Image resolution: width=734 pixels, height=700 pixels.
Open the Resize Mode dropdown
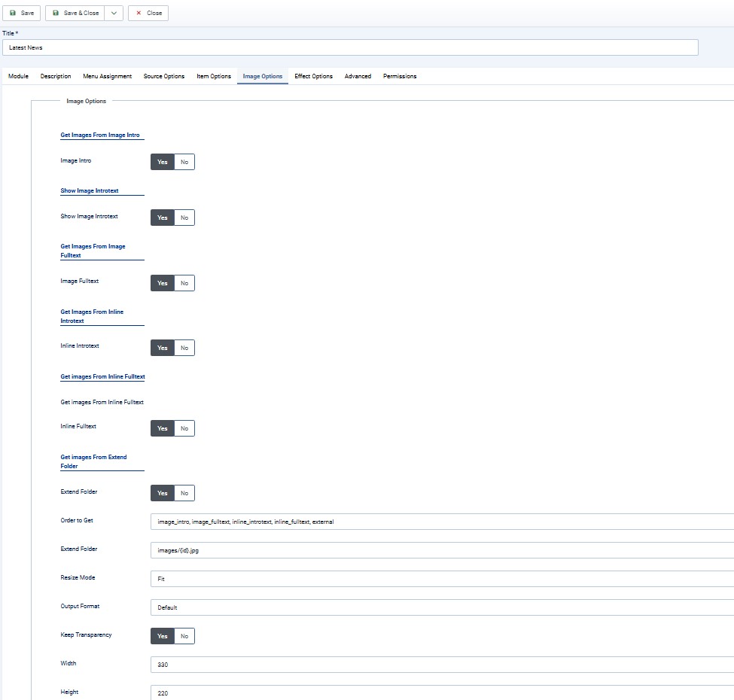tap(442, 579)
